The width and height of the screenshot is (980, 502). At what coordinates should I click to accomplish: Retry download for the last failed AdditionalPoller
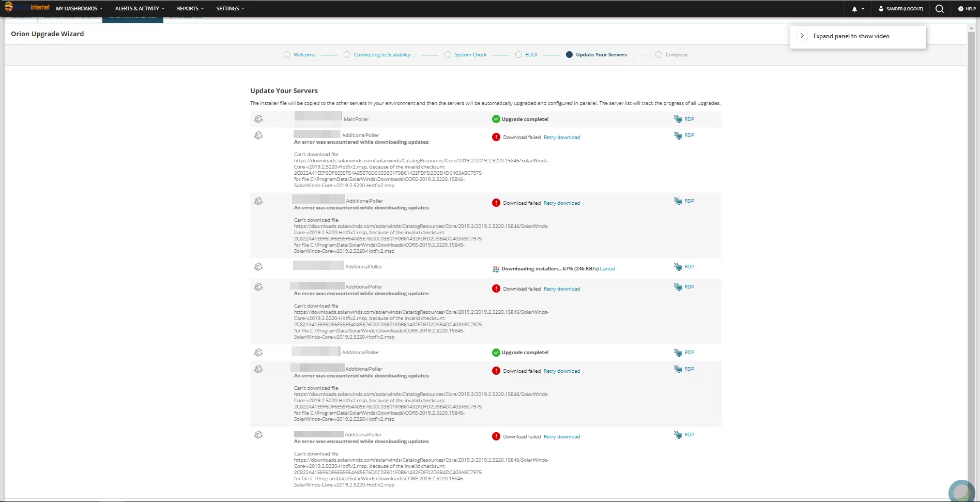(x=562, y=437)
